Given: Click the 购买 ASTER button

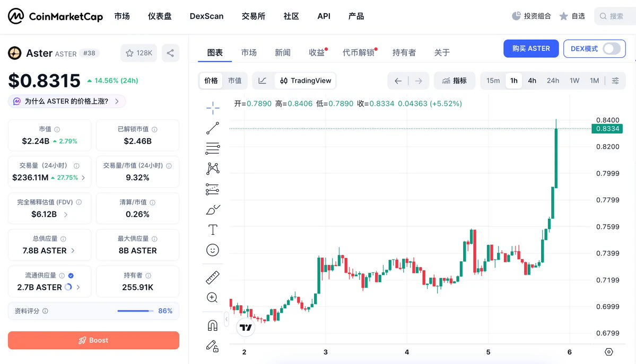Looking at the screenshot, I should [x=531, y=49].
